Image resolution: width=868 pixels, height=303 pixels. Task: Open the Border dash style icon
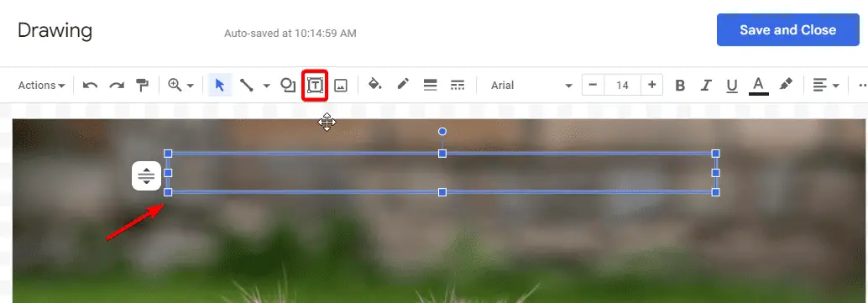pyautogui.click(x=458, y=85)
